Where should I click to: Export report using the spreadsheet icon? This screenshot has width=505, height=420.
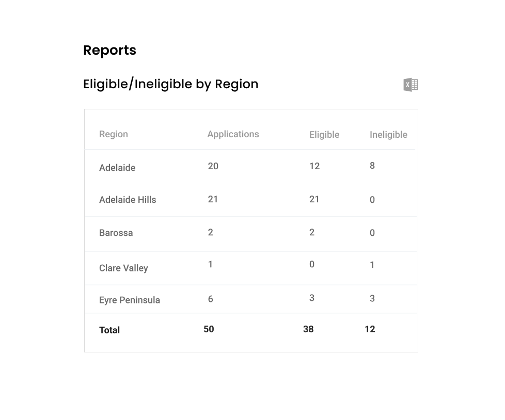click(411, 84)
